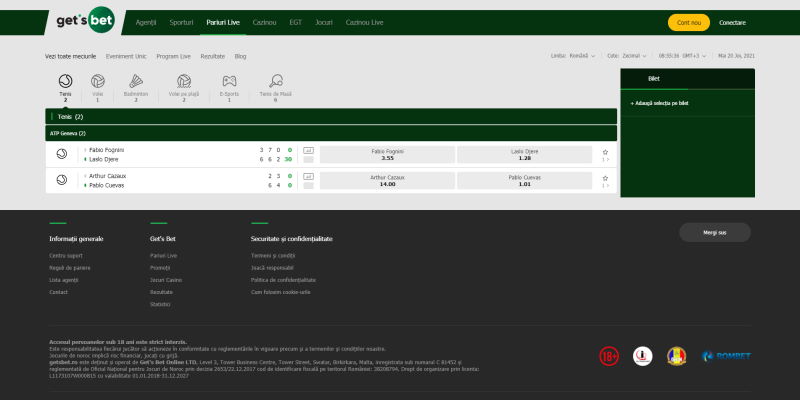Image resolution: width=800 pixels, height=400 pixels.
Task: Open Termeni și condiții footer link
Action: coord(273,256)
